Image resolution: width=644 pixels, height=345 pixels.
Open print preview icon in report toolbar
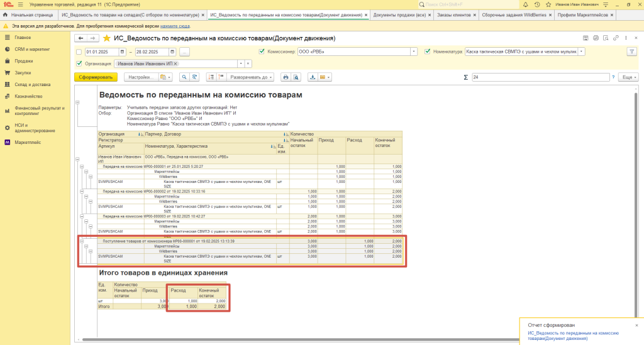[x=296, y=77]
